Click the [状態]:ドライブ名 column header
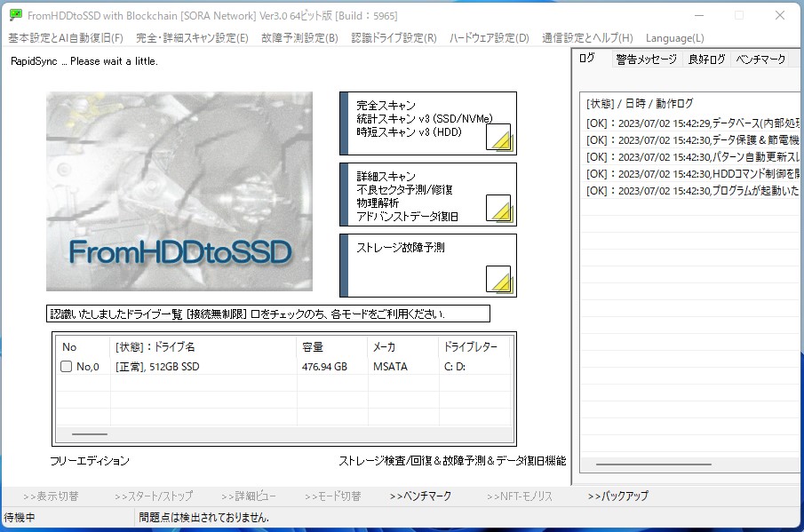Viewport: 804px width, 532px height. tap(203, 347)
